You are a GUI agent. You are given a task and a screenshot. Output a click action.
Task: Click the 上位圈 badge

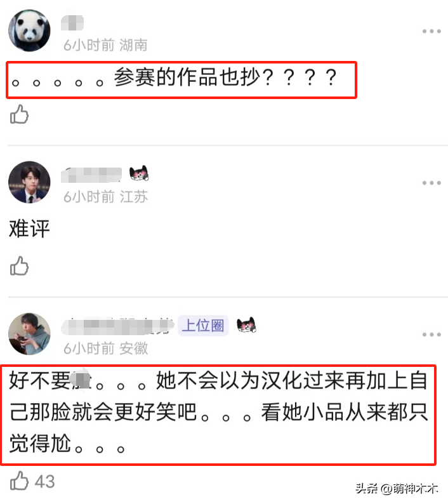(203, 326)
